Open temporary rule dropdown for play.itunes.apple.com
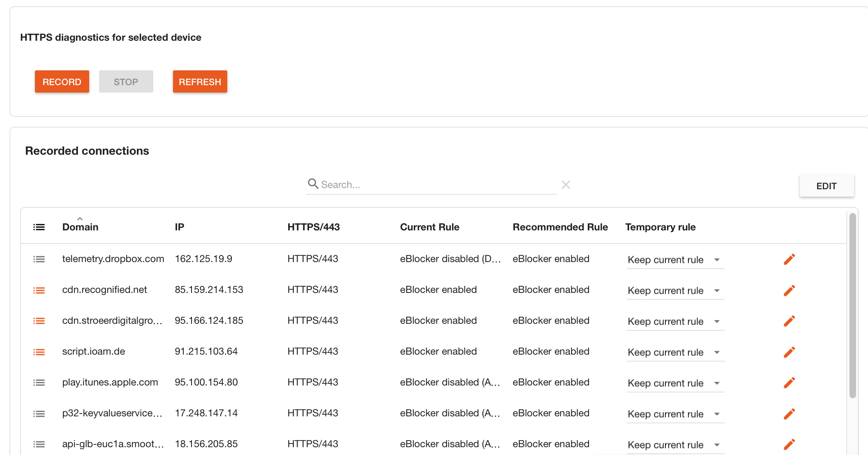 pyautogui.click(x=675, y=383)
